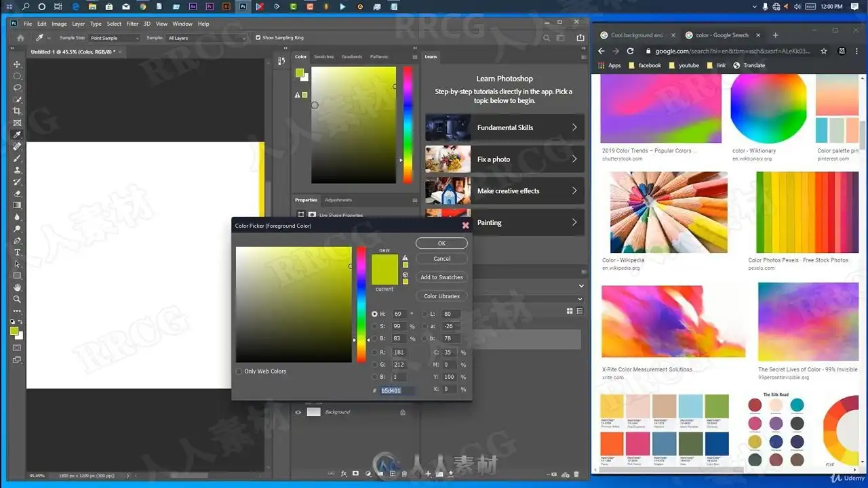Select the Lab 'a' radio button
Viewport: 868px width, 488px height.
425,326
